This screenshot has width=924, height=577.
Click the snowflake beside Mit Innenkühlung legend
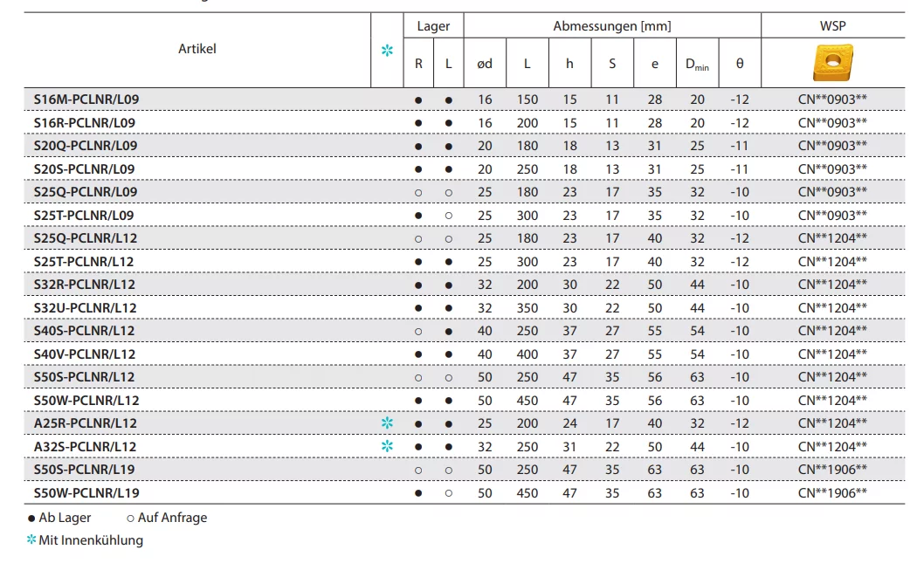point(31,540)
